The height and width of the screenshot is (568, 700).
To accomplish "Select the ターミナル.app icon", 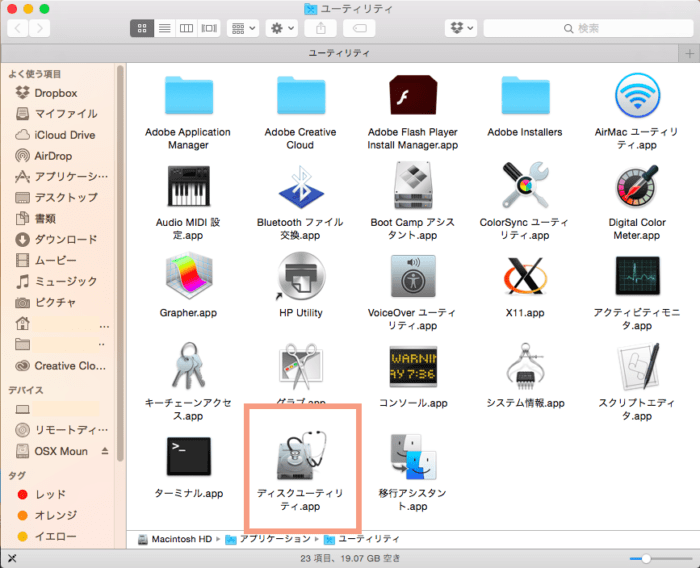I will (188, 456).
